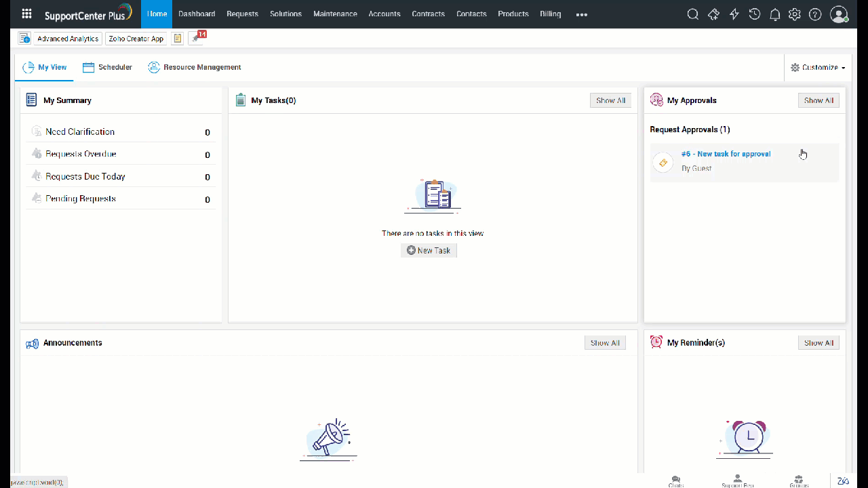Expand the Customize dropdown

coord(818,68)
